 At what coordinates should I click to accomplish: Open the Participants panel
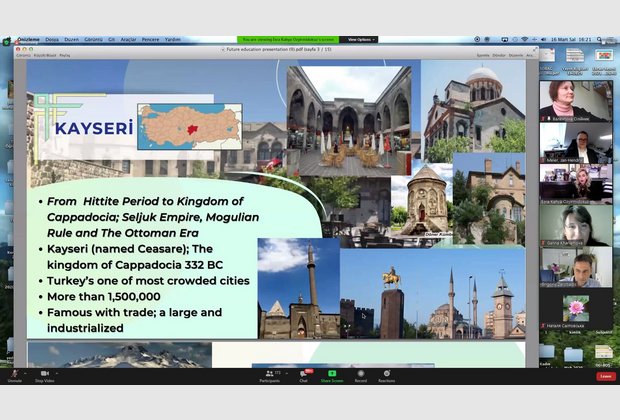point(270,376)
